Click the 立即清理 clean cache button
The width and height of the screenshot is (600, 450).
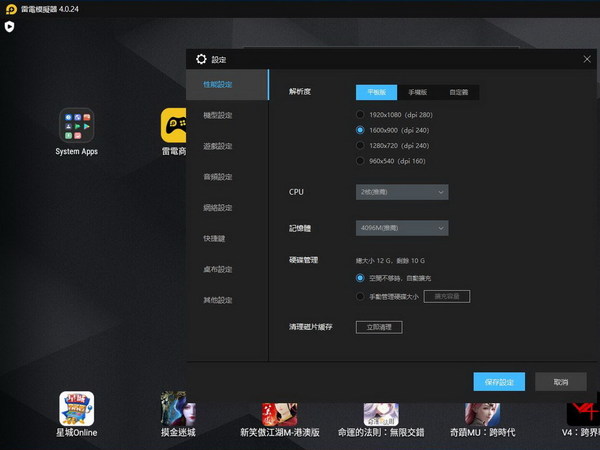tap(379, 327)
